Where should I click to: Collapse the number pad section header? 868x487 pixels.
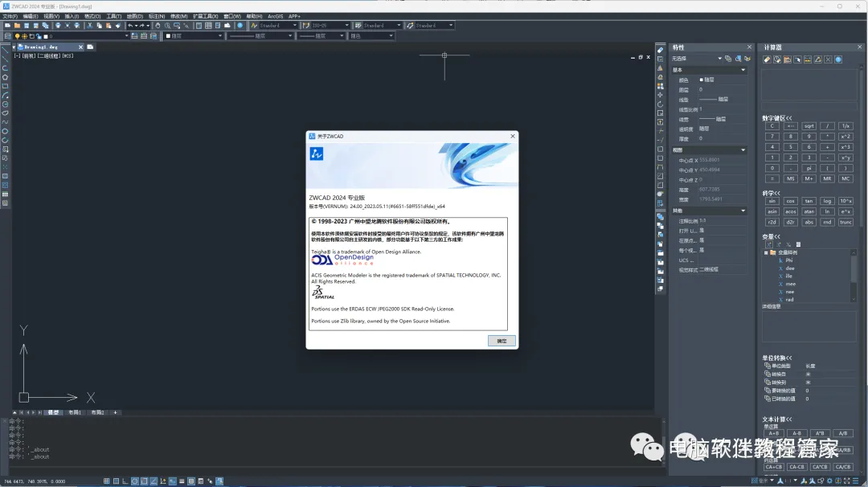pyautogui.click(x=776, y=118)
